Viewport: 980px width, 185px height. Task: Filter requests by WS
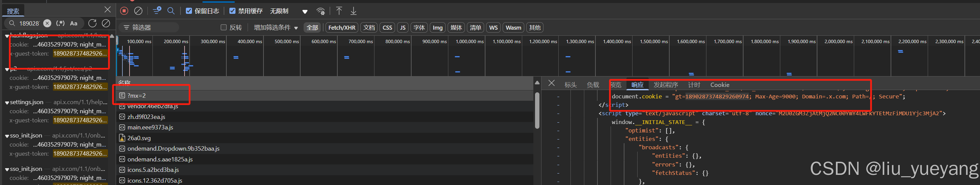(494, 27)
